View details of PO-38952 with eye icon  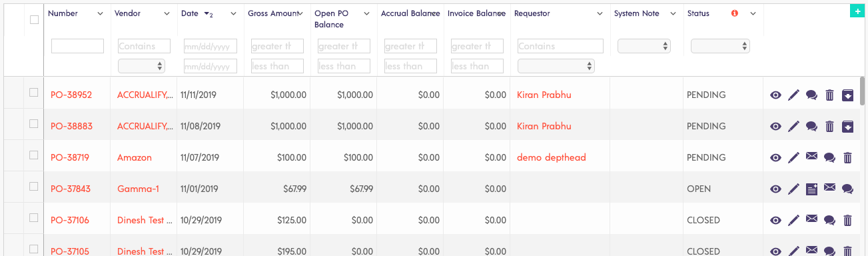tap(775, 95)
